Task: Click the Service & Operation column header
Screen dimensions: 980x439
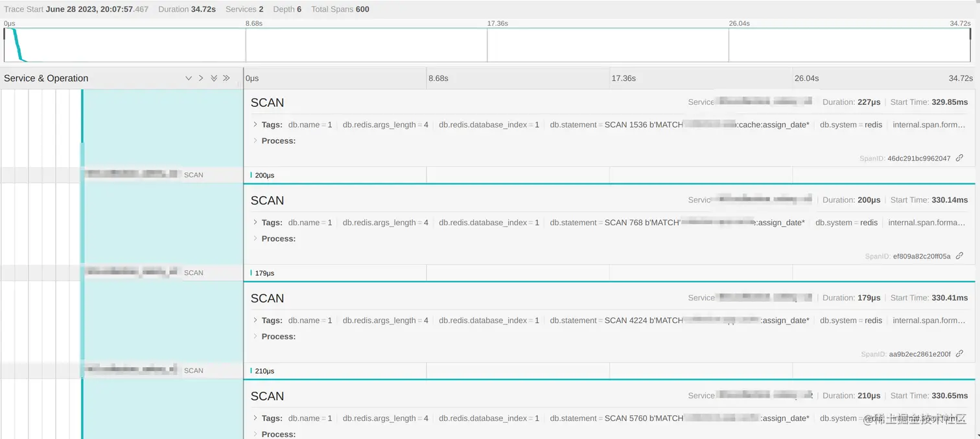Action: tap(46, 78)
